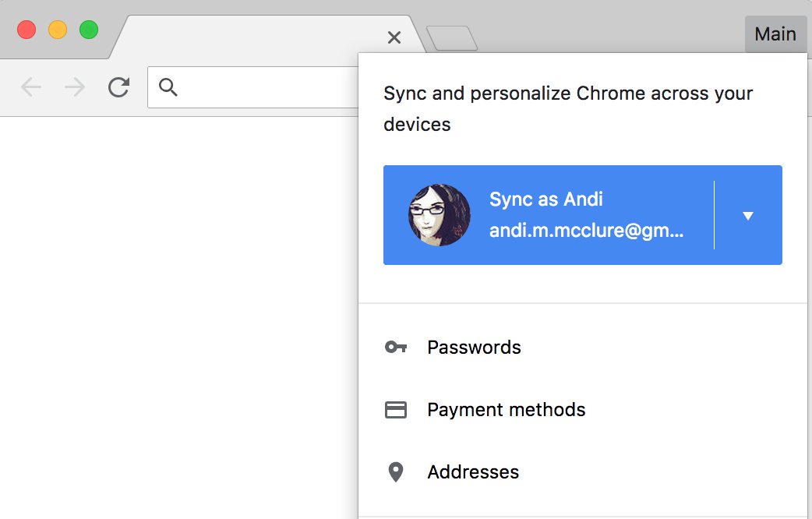Open a new tab
The height and width of the screenshot is (519, 812).
451,38
